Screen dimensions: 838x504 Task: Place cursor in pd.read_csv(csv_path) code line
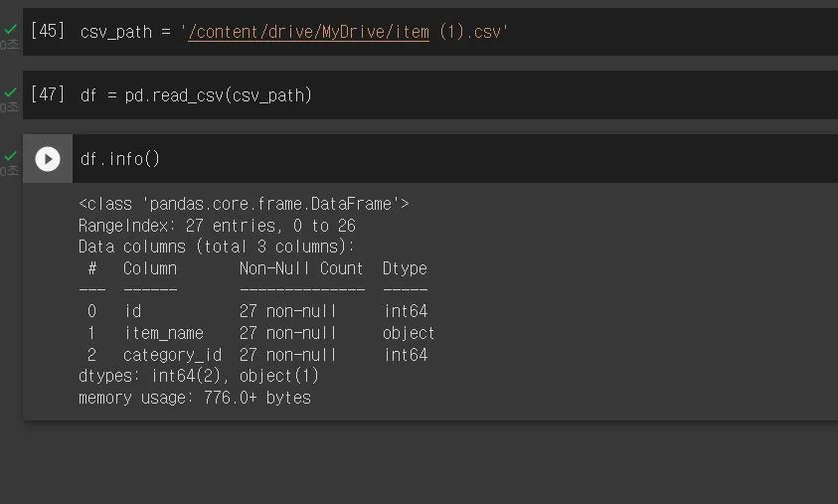[x=196, y=95]
